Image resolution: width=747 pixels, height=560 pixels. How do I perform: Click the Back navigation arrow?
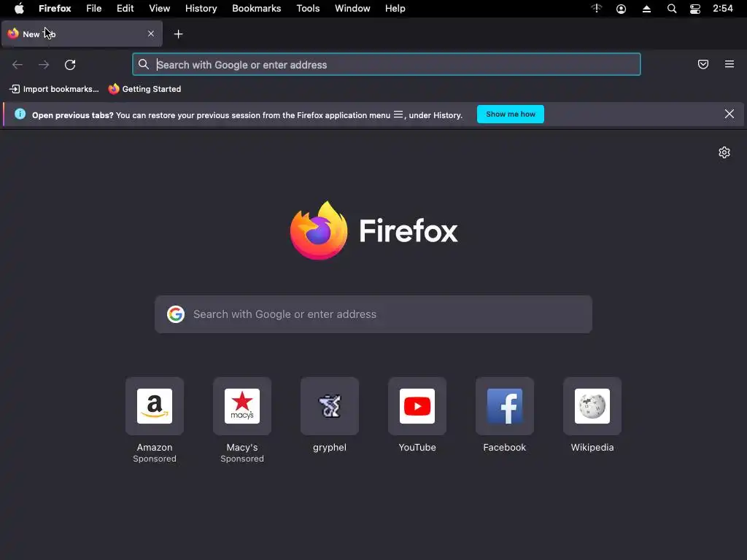tap(18, 65)
